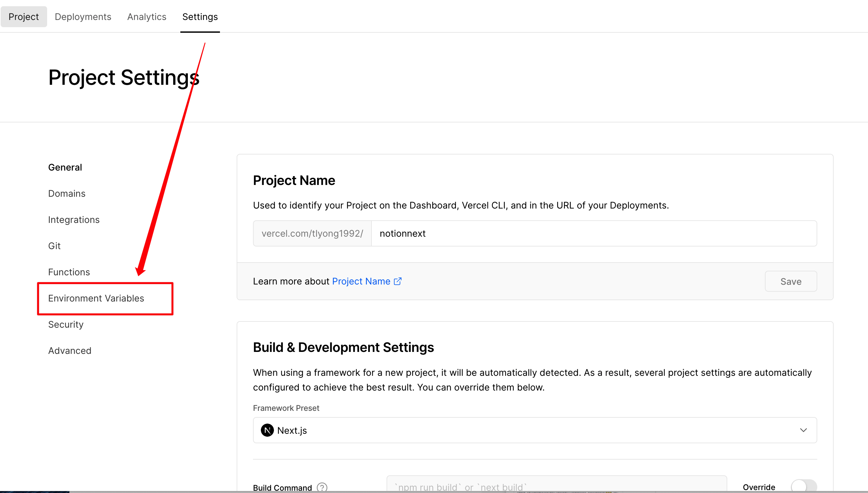Open Functions settings section
The width and height of the screenshot is (868, 493).
click(x=69, y=272)
